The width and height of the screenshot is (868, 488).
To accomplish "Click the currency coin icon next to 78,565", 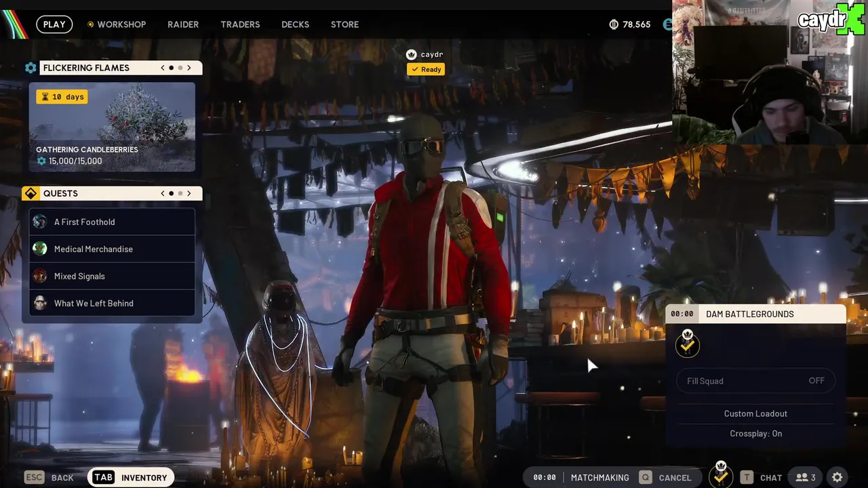I will pyautogui.click(x=614, y=24).
